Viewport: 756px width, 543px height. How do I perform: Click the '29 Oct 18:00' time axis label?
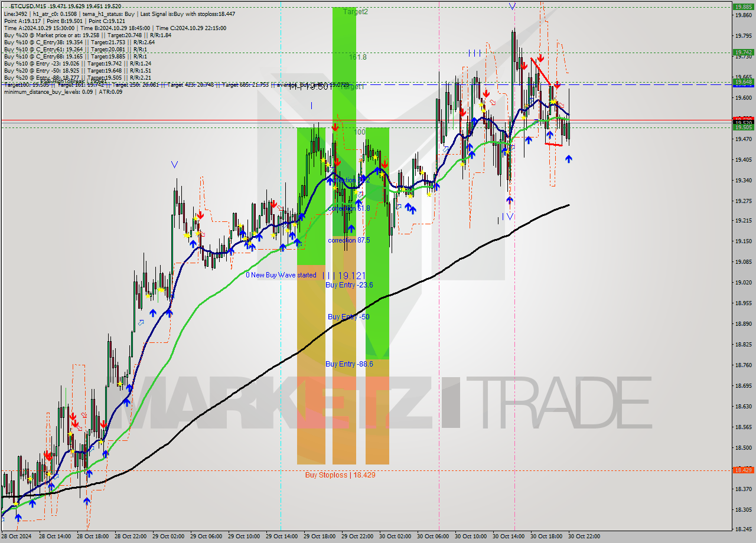pyautogui.click(x=319, y=537)
